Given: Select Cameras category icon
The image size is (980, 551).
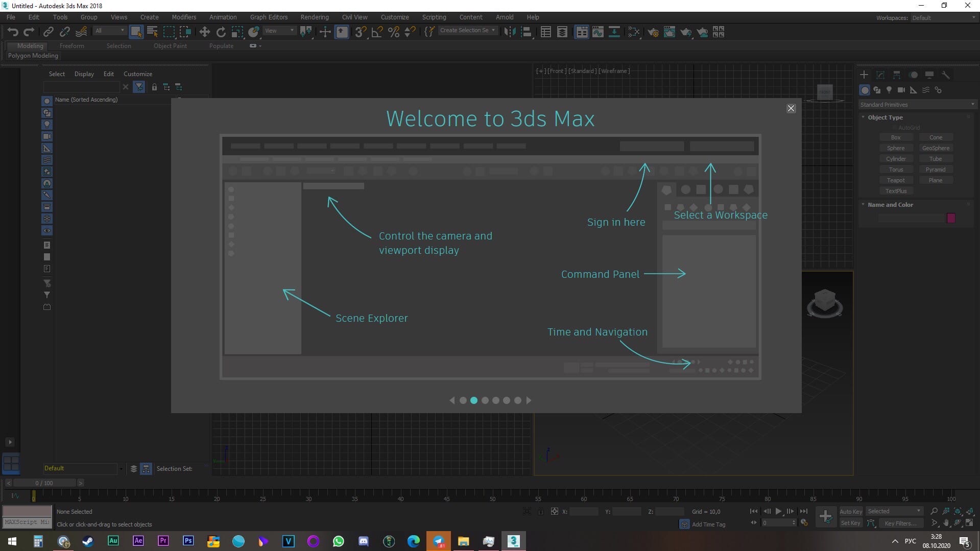Looking at the screenshot, I should pyautogui.click(x=901, y=90).
